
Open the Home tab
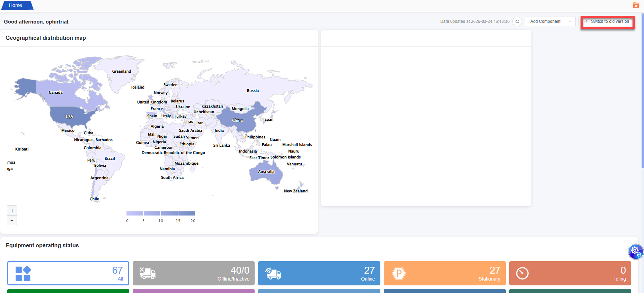pyautogui.click(x=16, y=5)
